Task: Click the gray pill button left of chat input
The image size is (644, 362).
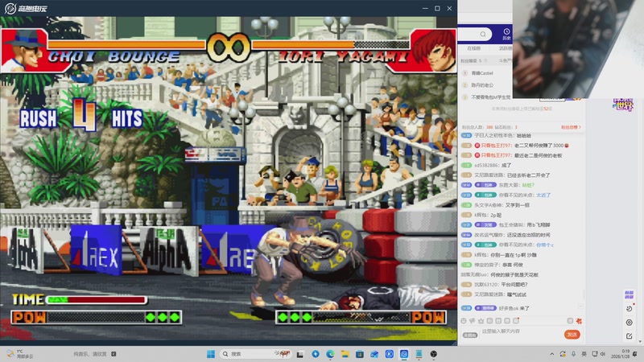Action: click(x=470, y=335)
